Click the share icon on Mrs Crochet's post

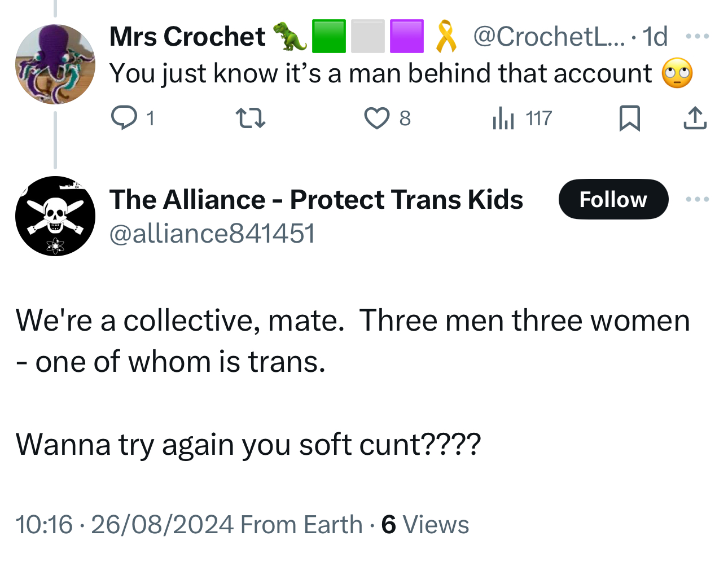coord(695,118)
